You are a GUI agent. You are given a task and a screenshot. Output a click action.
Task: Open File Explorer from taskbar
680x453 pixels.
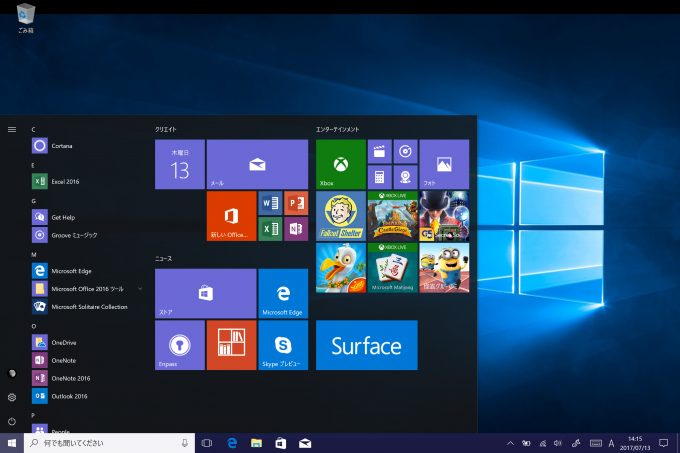[256, 443]
